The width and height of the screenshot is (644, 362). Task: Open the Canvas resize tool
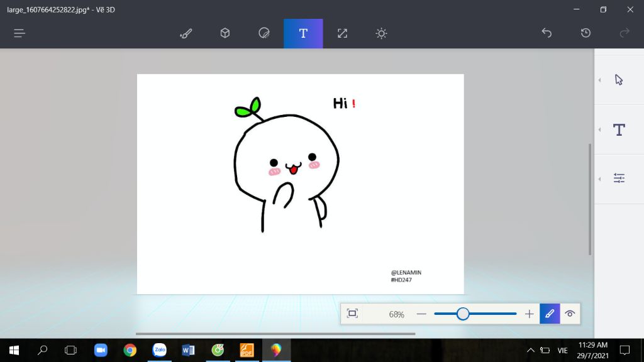pos(342,33)
